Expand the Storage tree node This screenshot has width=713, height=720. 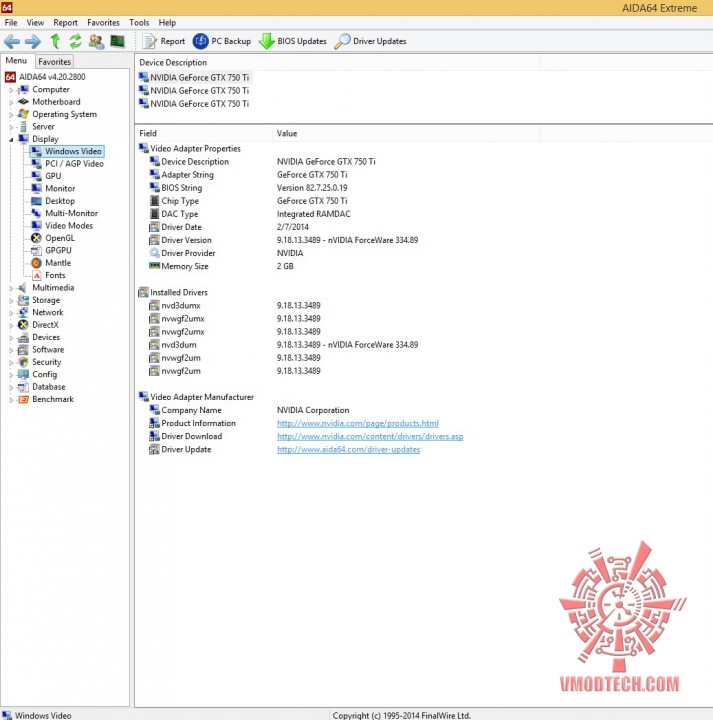(x=11, y=301)
